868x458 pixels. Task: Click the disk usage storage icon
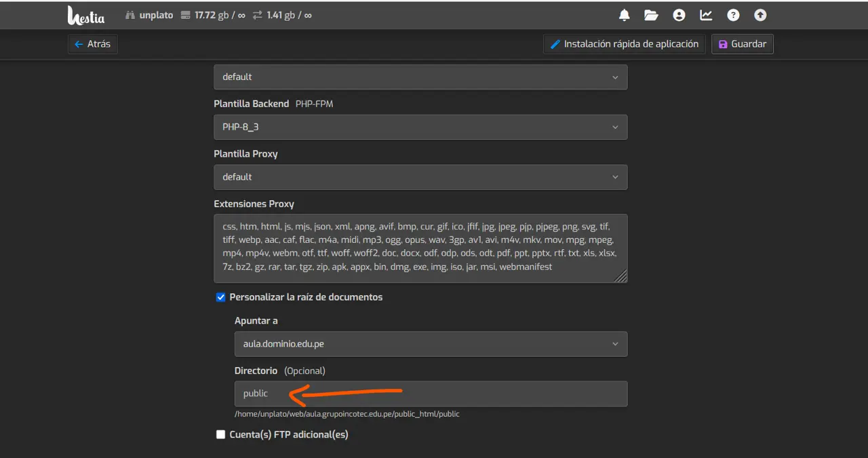coord(186,15)
